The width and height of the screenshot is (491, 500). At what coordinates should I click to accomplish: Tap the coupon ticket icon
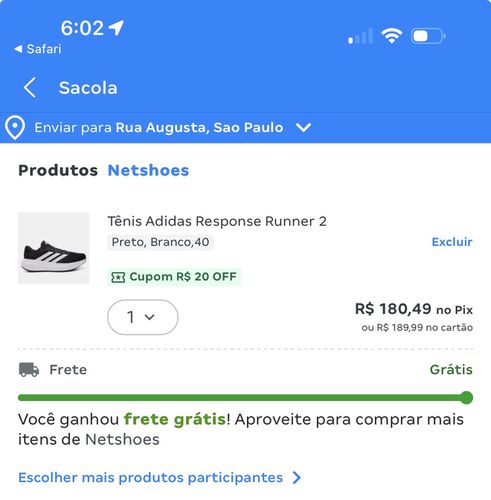[118, 277]
